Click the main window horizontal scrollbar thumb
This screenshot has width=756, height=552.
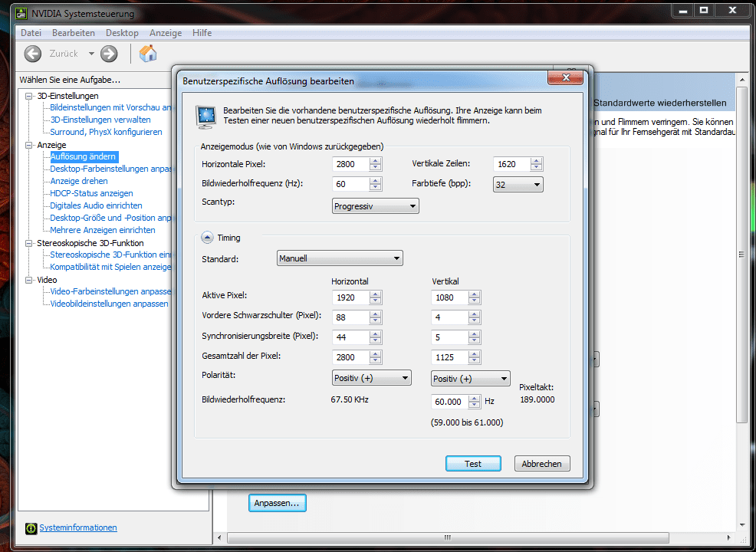448,537
